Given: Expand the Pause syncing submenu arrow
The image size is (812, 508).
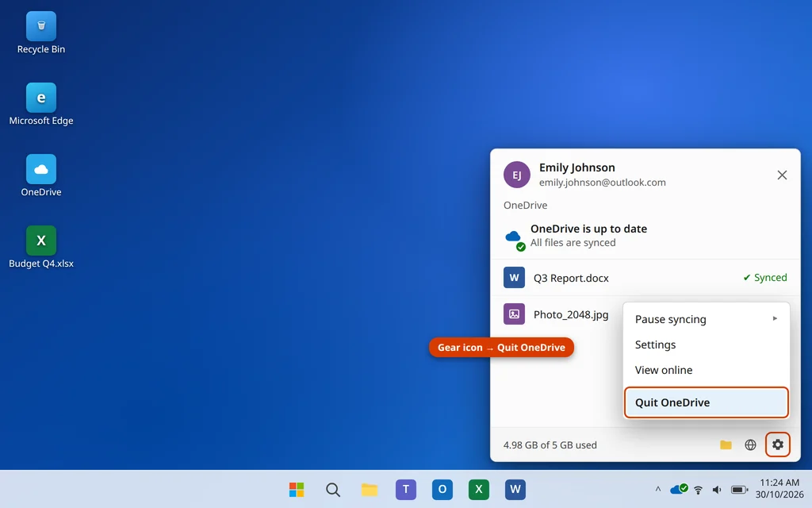Looking at the screenshot, I should [x=775, y=318].
